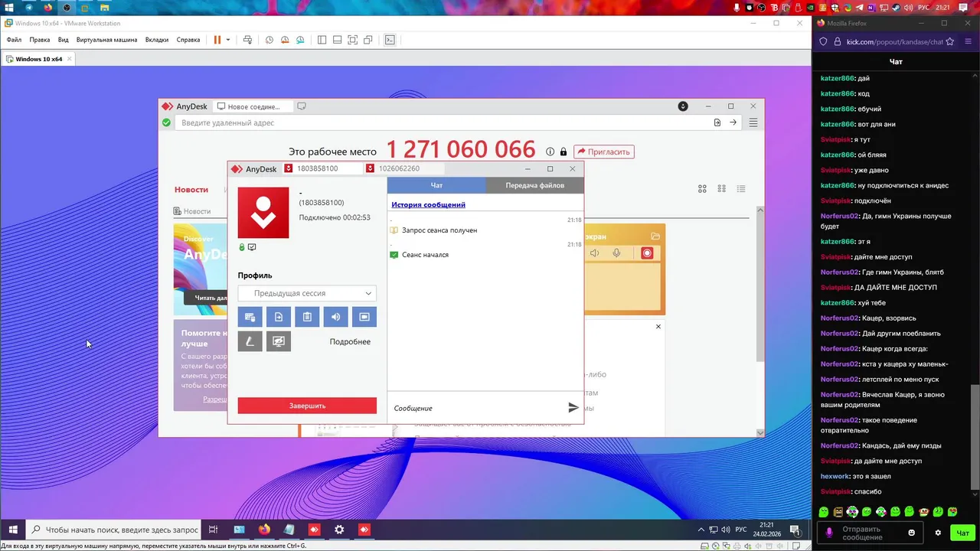
Task: Click the red Завершить button
Action: [307, 406]
